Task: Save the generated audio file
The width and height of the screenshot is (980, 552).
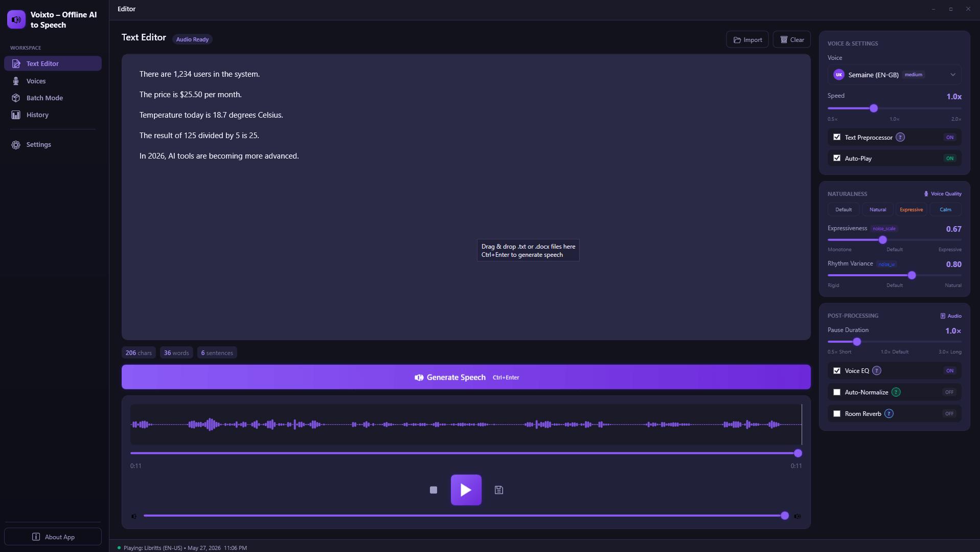Action: (499, 490)
